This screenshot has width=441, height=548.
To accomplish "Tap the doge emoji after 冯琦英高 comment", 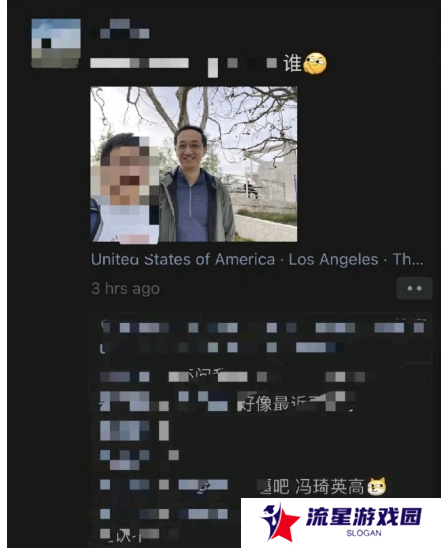I will (377, 486).
